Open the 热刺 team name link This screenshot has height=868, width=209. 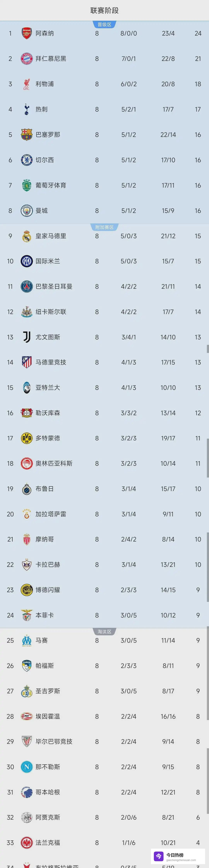[x=42, y=109]
